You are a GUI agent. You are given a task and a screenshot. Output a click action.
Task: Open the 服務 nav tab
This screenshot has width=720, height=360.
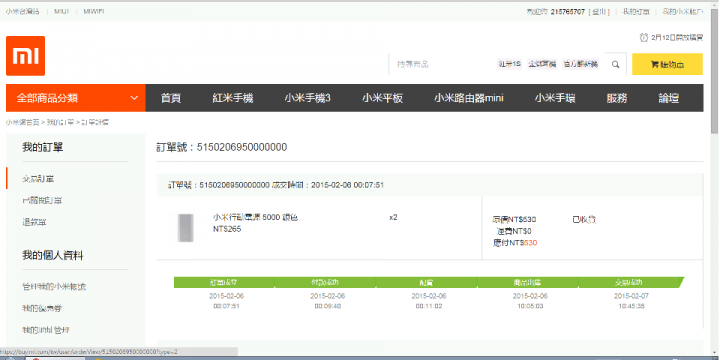pyautogui.click(x=617, y=98)
